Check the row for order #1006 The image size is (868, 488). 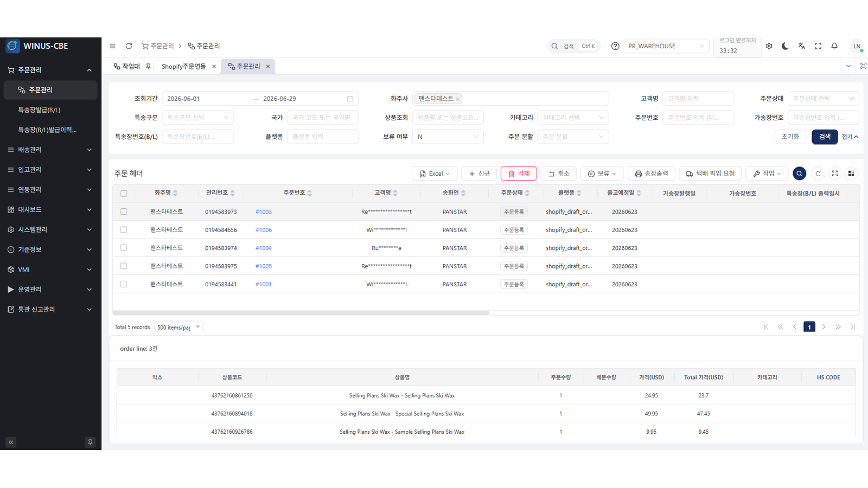click(124, 230)
